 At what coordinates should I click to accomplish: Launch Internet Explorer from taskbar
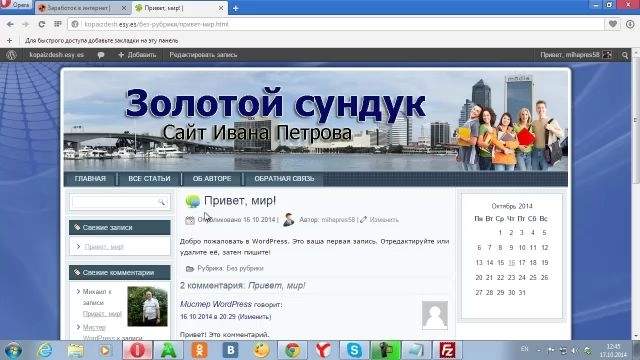(44, 351)
